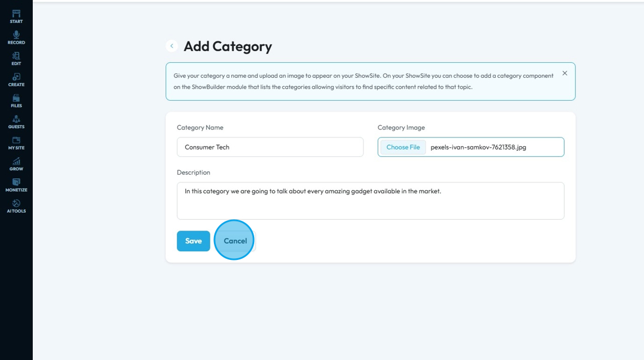Open the Guests section
Viewport: 644px width, 360px height.
click(x=16, y=122)
